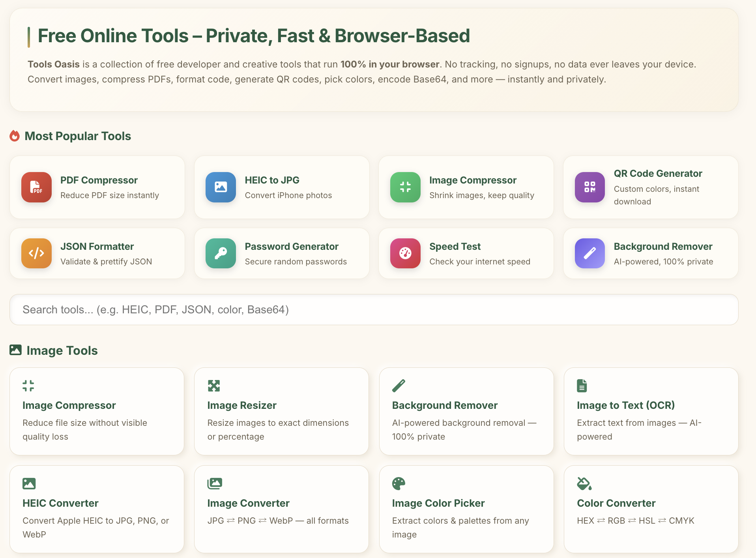The image size is (756, 558).
Task: Click the compress arrows icon in Image Compressor card
Action: [28, 386]
